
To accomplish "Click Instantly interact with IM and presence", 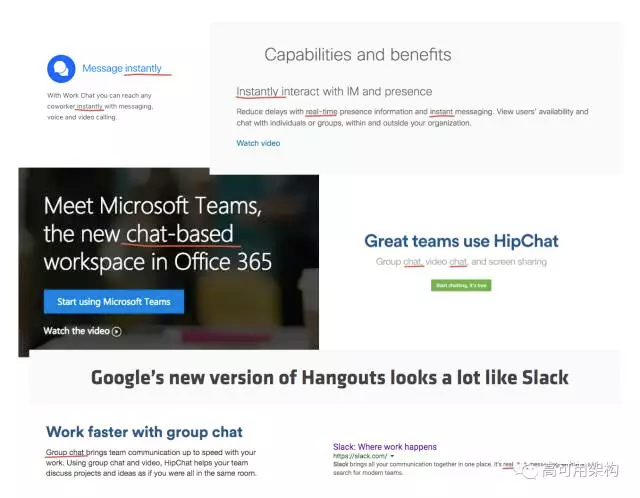I will pyautogui.click(x=334, y=91).
